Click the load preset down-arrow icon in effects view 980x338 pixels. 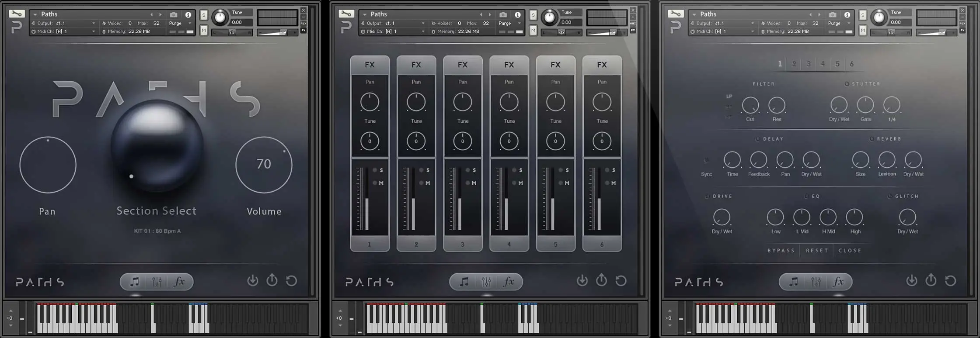pos(912,280)
